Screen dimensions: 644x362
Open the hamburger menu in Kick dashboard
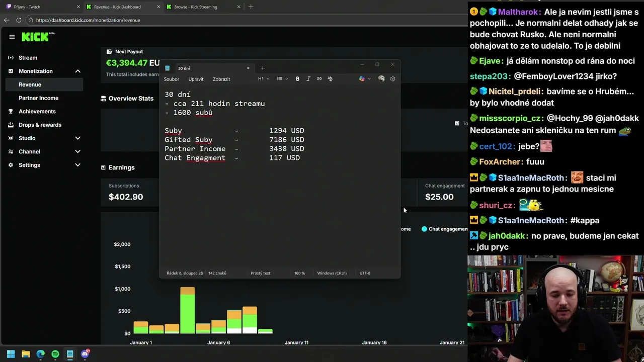tap(12, 37)
